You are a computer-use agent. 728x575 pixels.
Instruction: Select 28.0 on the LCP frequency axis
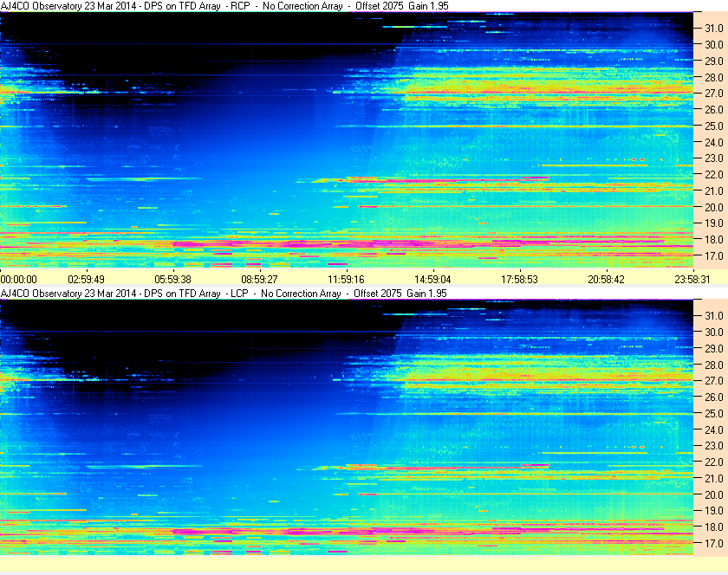(714, 365)
